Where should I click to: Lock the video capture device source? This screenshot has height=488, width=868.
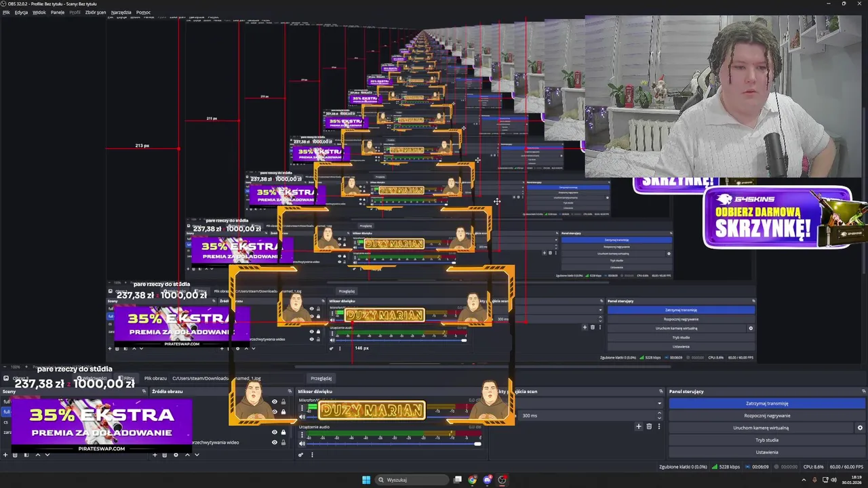pos(283,442)
